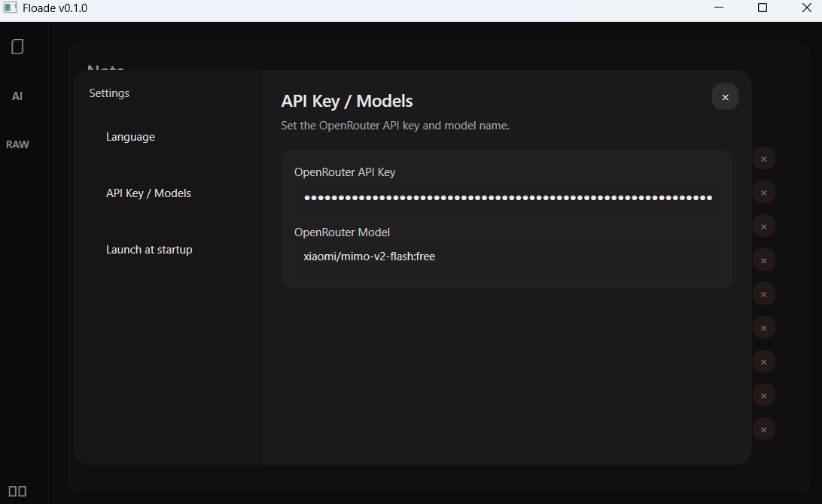Edit the xiaomi/mimo-v2-flash:free model text
This screenshot has width=822, height=504.
pyautogui.click(x=369, y=257)
